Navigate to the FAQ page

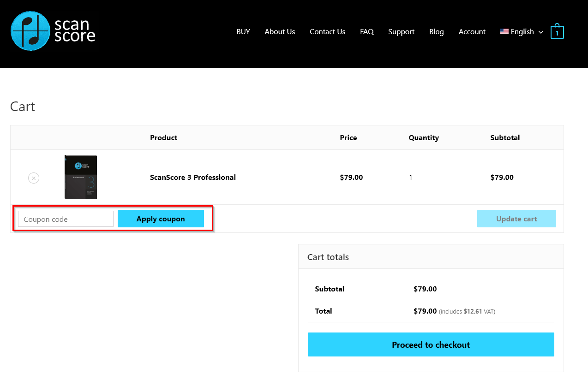click(366, 32)
